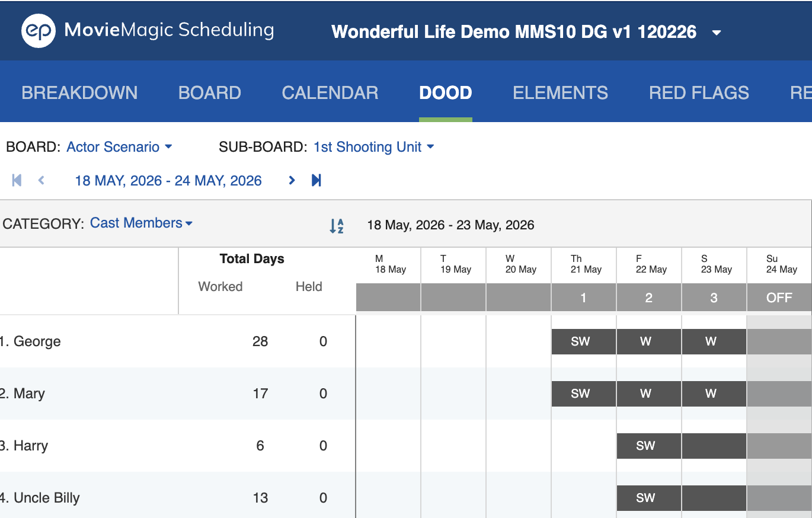Click Uncle Billy's SW work status cell
The height and width of the screenshot is (518, 812).
(x=648, y=498)
